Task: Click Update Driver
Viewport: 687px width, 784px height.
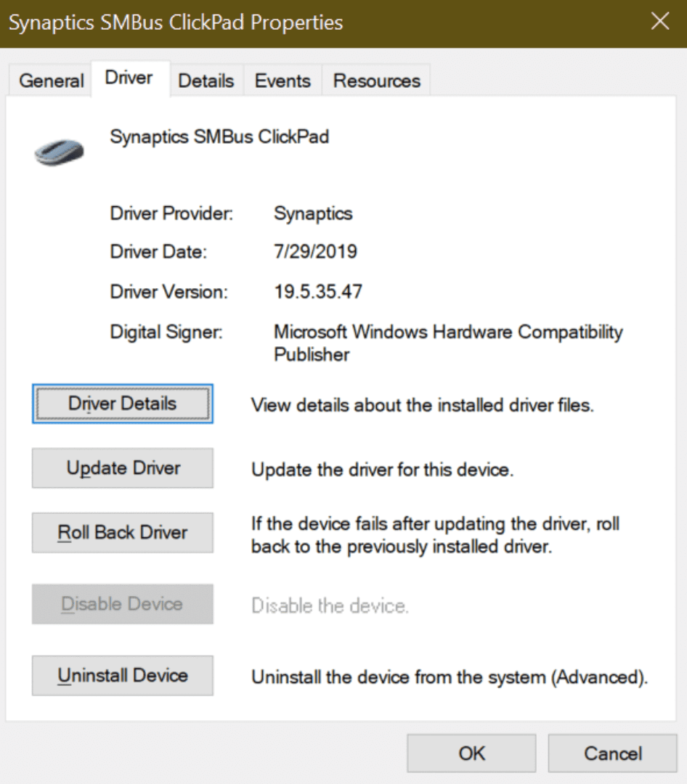Action: (x=122, y=468)
